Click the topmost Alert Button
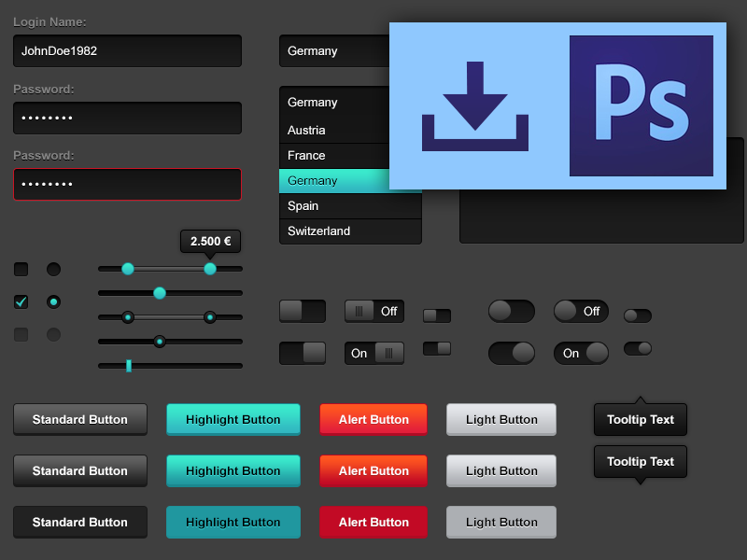 pyautogui.click(x=373, y=419)
